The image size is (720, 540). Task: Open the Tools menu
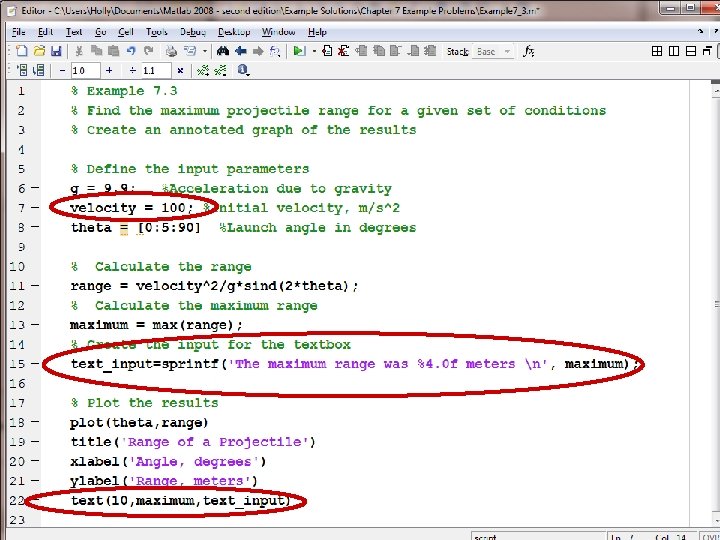[157, 32]
